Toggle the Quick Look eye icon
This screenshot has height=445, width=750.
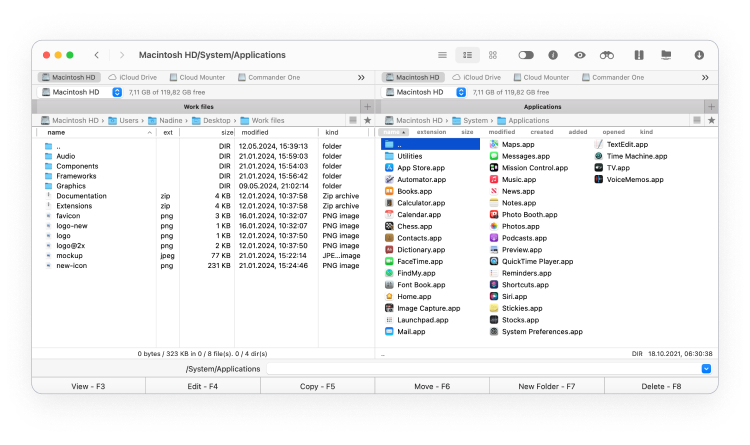tap(580, 55)
